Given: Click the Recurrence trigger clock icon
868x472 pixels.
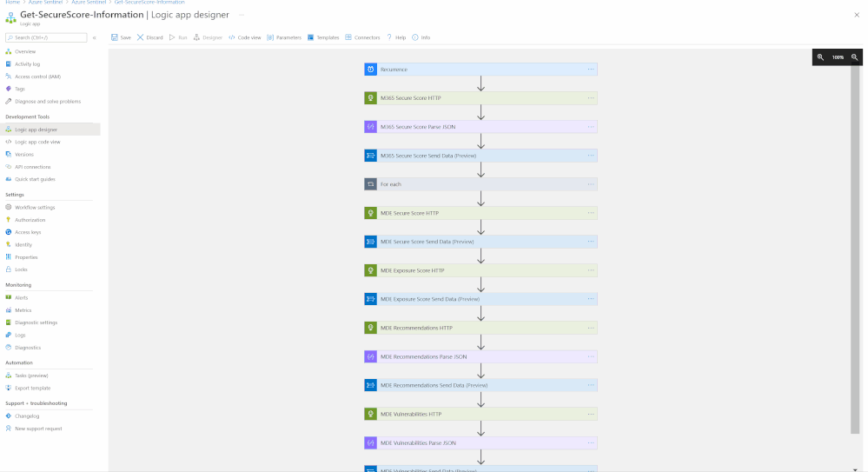Looking at the screenshot, I should tap(370, 70).
